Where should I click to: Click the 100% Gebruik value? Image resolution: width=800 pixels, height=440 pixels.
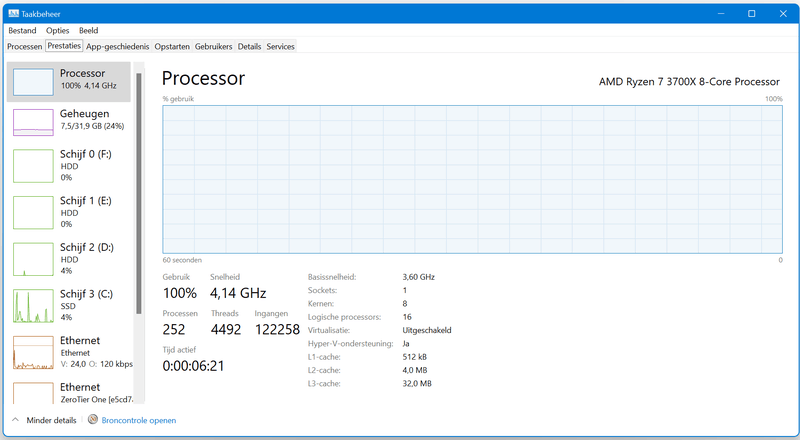coord(180,293)
